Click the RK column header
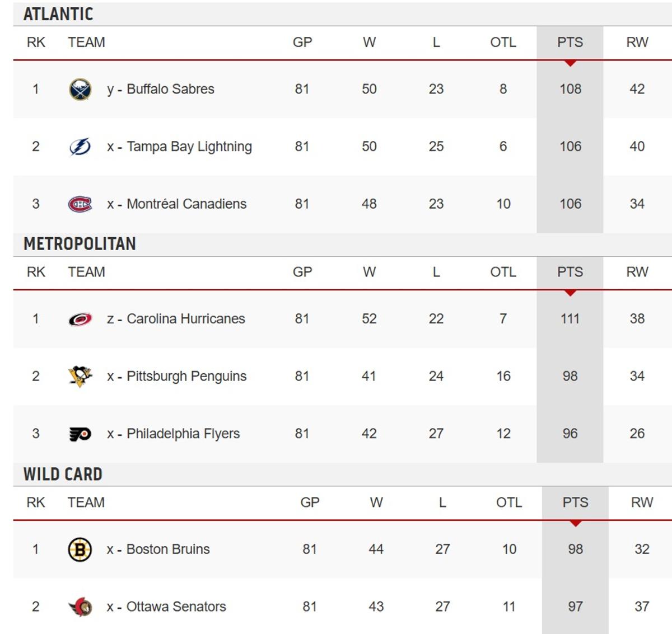Viewport: 672px width, 634px height. click(x=35, y=42)
